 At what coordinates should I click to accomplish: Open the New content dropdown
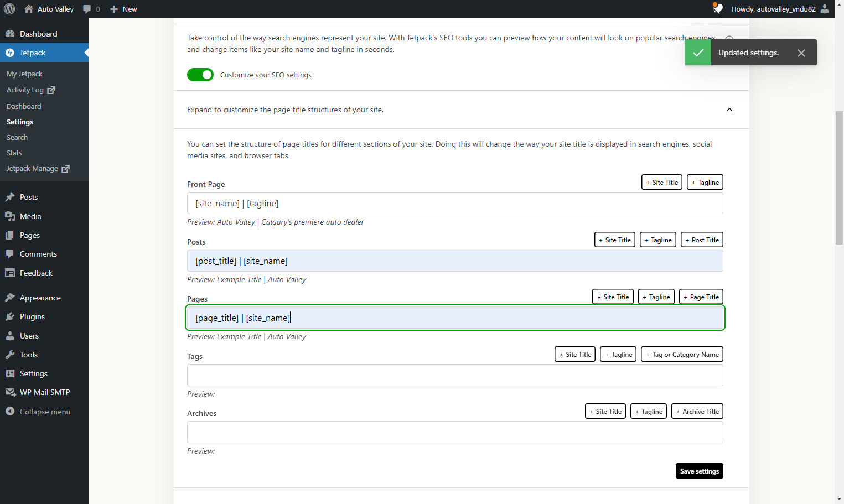[x=123, y=9]
